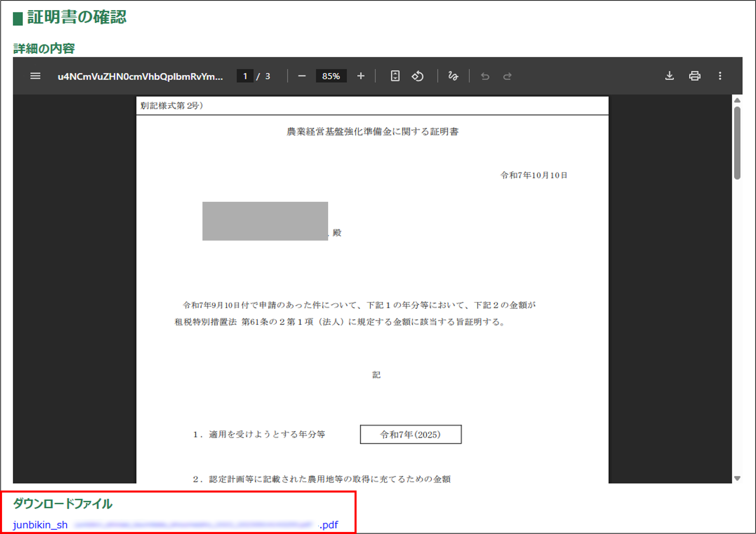Screen dimensions: 756x534
Task: Click the scrollbar up arrow
Action: pyautogui.click(x=737, y=100)
